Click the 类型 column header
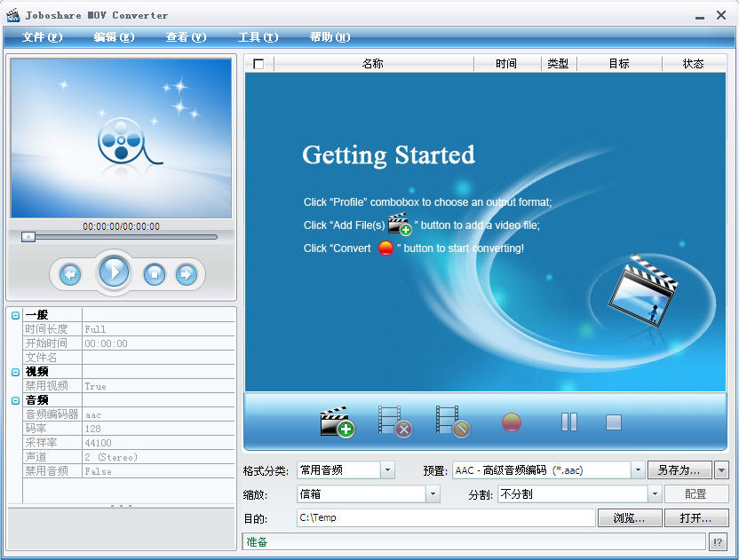This screenshot has height=560, width=739. point(559,64)
